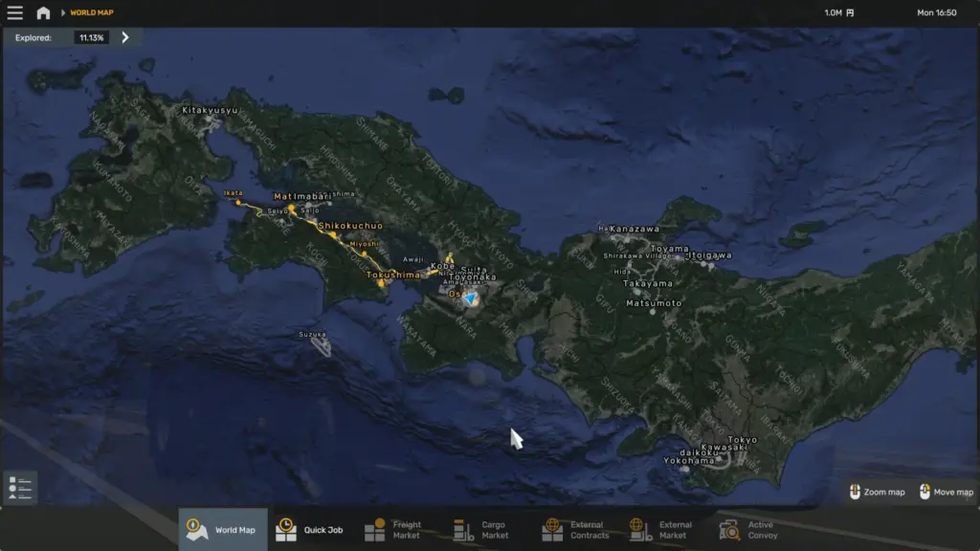
Task: Select Kanazawa city label
Action: tap(635, 229)
